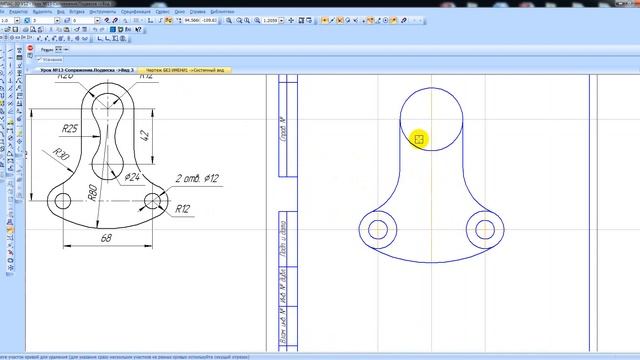Click the 68 dimension text in reference drawing
The height and width of the screenshot is (360, 640).
[106, 238]
